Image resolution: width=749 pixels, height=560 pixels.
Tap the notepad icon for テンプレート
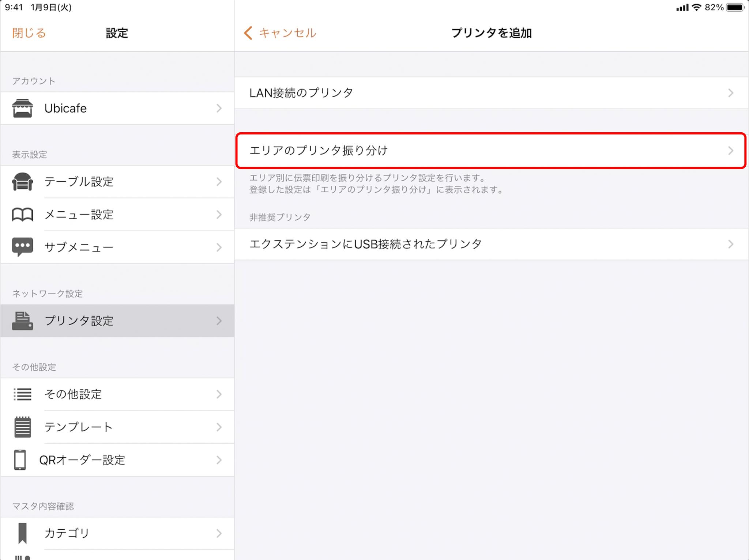(x=22, y=427)
